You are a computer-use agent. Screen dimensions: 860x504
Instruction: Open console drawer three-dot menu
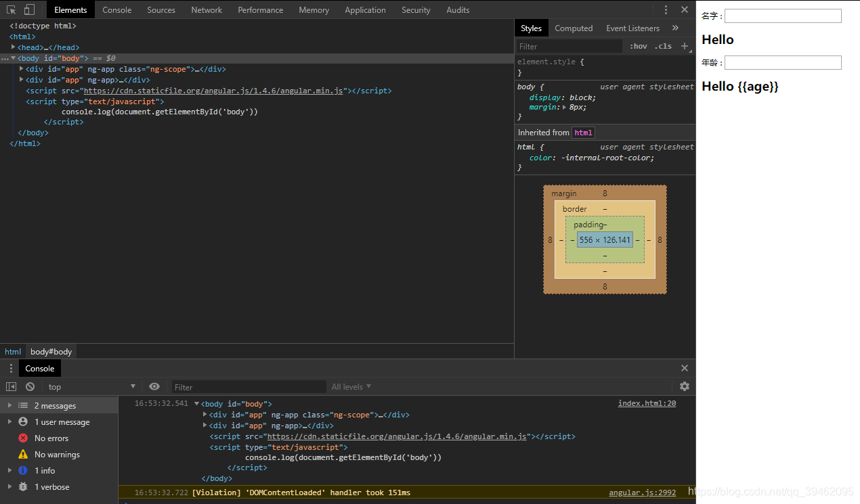[x=11, y=368]
